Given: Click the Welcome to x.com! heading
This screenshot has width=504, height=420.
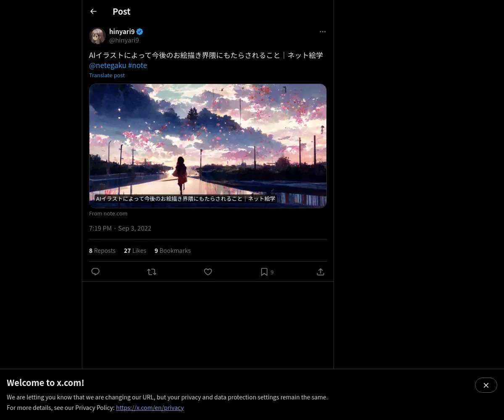Looking at the screenshot, I should tap(45, 383).
